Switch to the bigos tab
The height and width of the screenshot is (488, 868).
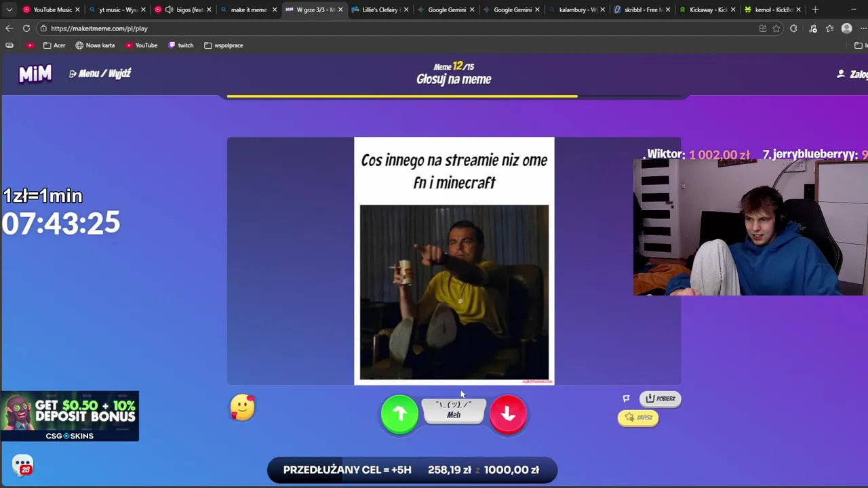point(183,9)
